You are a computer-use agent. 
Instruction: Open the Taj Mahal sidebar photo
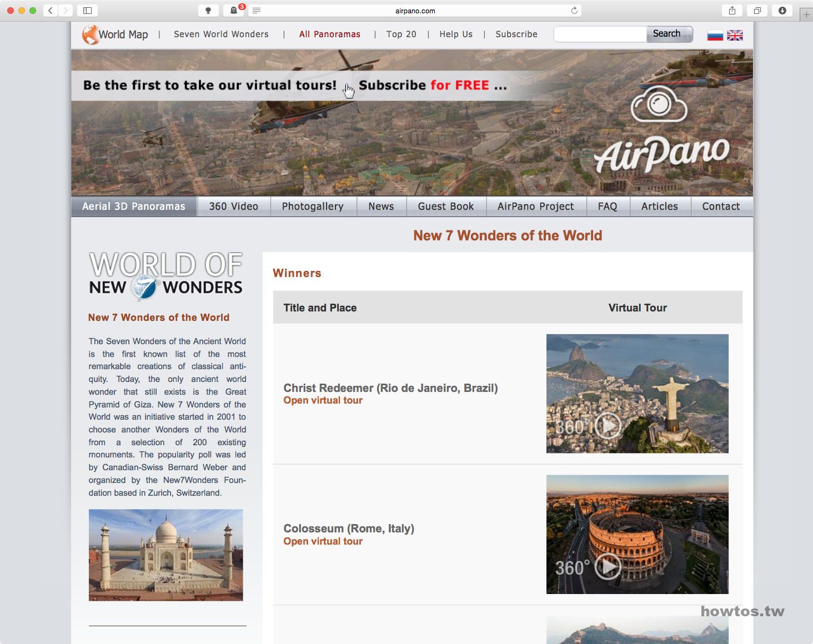coord(166,555)
